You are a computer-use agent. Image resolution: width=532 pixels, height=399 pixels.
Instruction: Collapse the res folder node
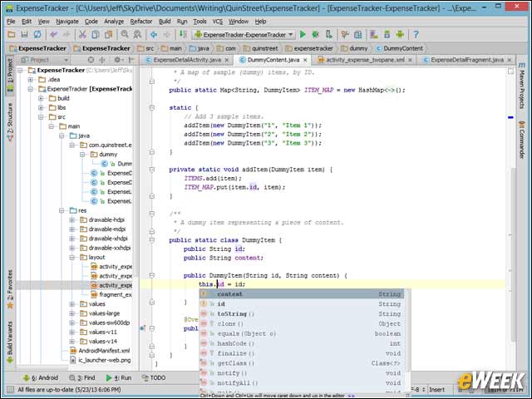click(62, 210)
